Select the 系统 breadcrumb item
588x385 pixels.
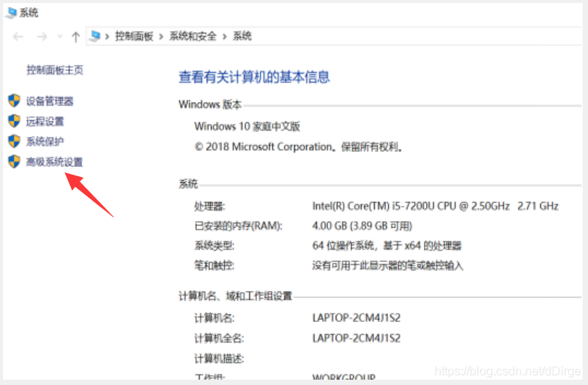(242, 36)
